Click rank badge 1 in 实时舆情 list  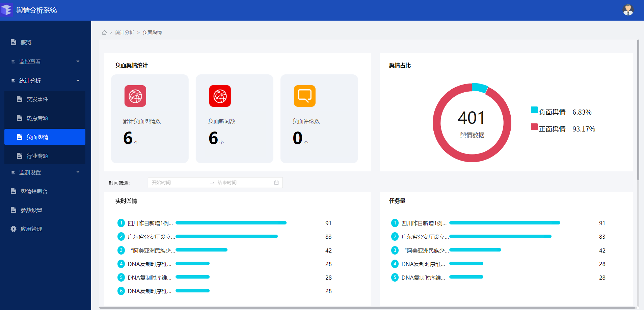point(121,223)
